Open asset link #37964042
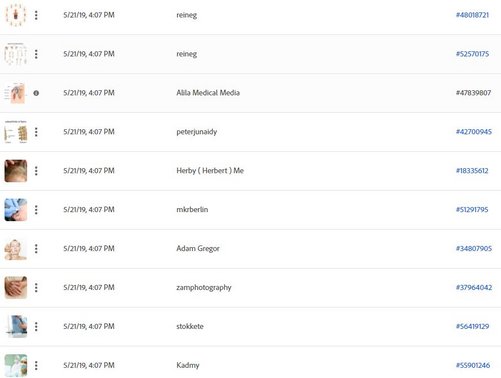The width and height of the screenshot is (501, 378). pos(474,287)
